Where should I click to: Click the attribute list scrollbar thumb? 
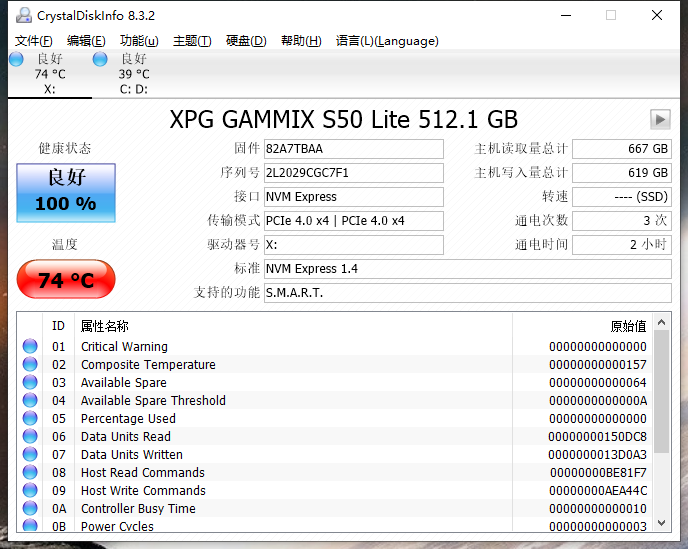click(x=662, y=391)
